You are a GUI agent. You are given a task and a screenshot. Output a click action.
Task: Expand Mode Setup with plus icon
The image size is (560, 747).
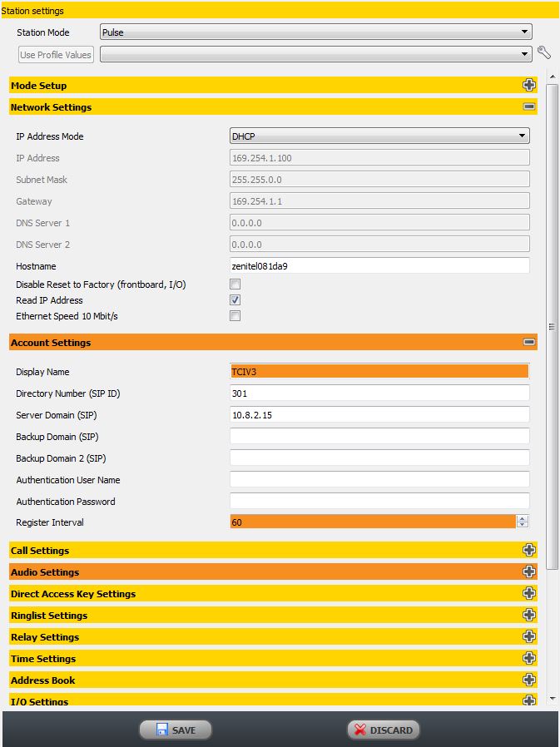[x=528, y=86]
